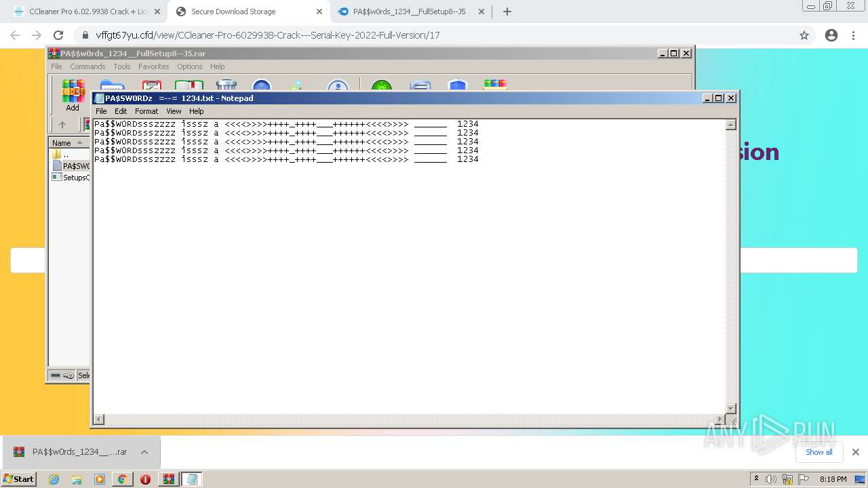Click the WinRAR status bar drive icon
Viewport: 868px width, 488px height.
click(56, 375)
